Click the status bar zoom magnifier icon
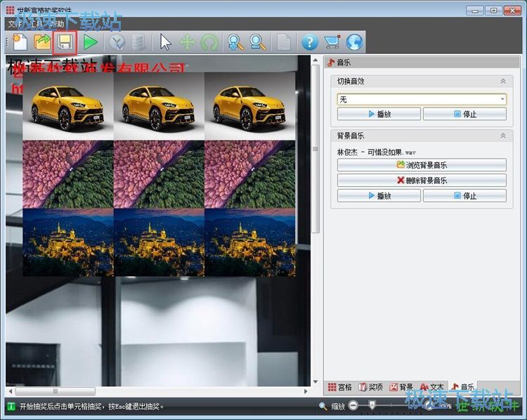Viewport: 527px width, 420px height. 323,406
